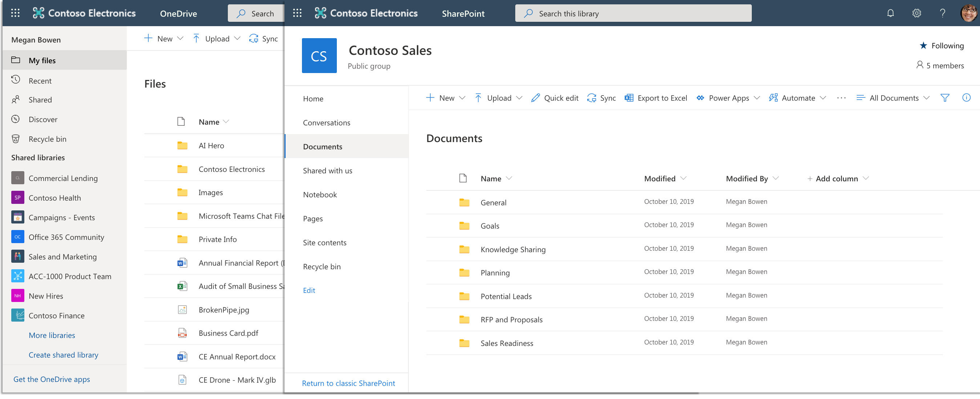The width and height of the screenshot is (980, 399).
Task: Select My files in OneDrive sidebar
Action: tap(65, 60)
